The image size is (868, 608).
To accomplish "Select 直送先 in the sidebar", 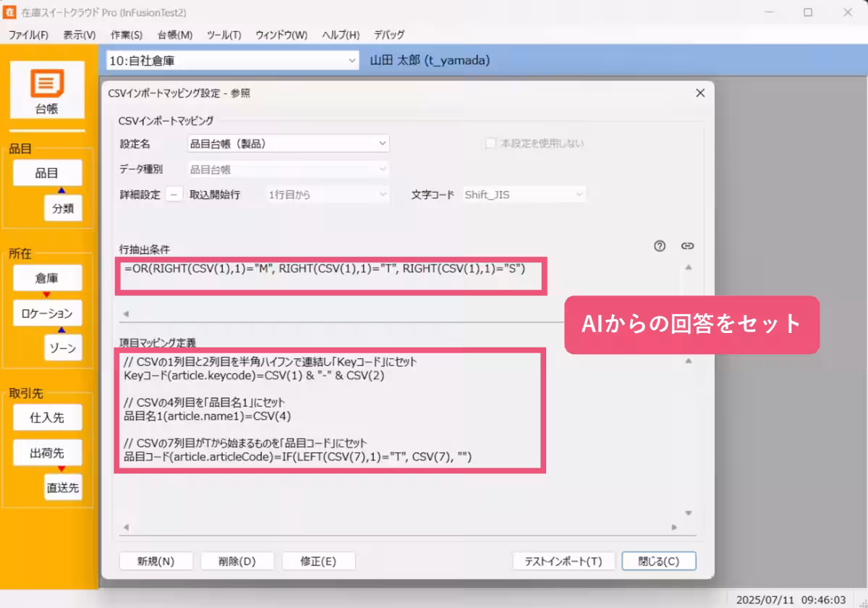I will 63,488.
